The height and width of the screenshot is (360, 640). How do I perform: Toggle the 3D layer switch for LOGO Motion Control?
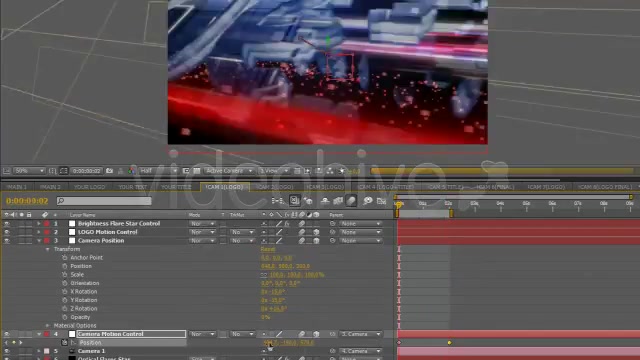tap(316, 232)
